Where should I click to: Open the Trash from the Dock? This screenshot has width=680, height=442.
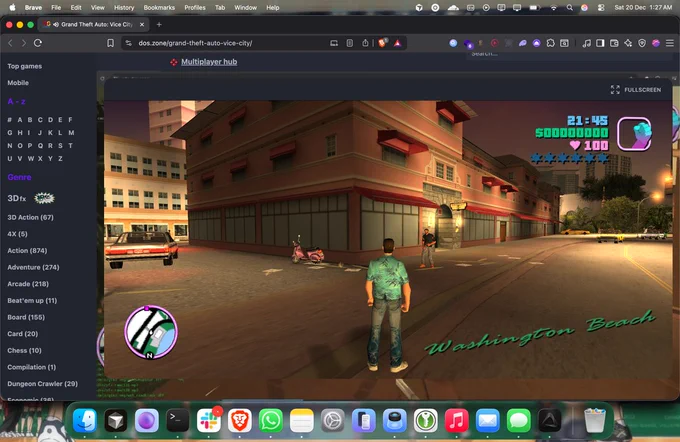pyautogui.click(x=595, y=420)
